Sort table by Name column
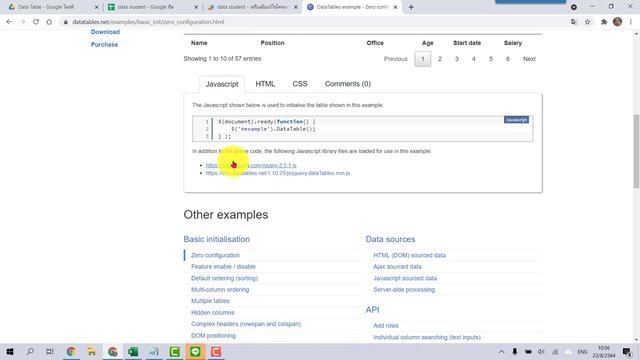The width and height of the screenshot is (640, 360). 199,43
